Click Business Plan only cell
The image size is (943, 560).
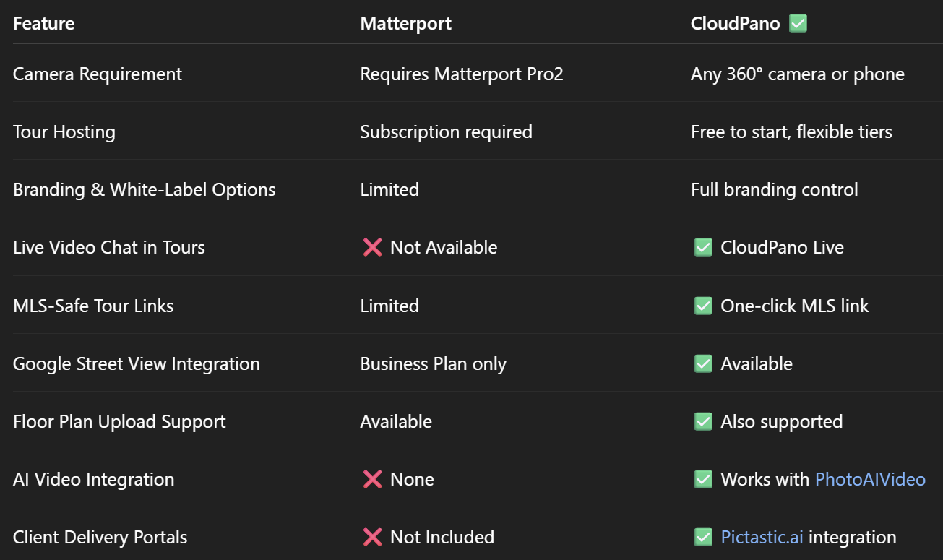[x=434, y=363]
